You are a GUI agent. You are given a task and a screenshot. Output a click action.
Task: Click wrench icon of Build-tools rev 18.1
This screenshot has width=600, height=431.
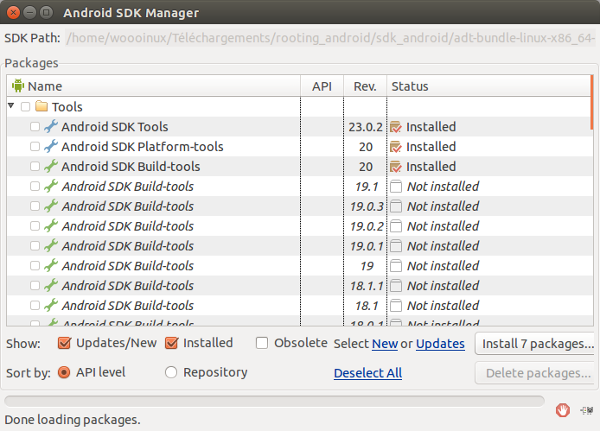(51, 305)
